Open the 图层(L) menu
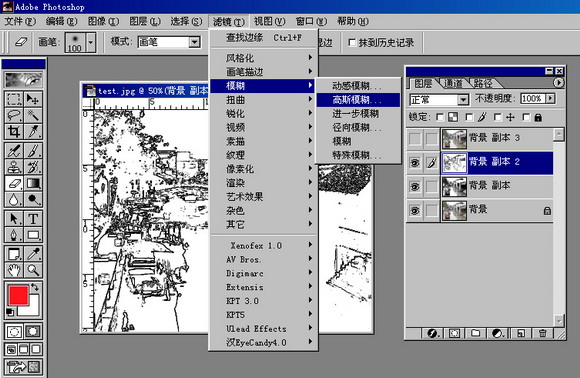Viewport: 580px width, 378px height. point(145,21)
